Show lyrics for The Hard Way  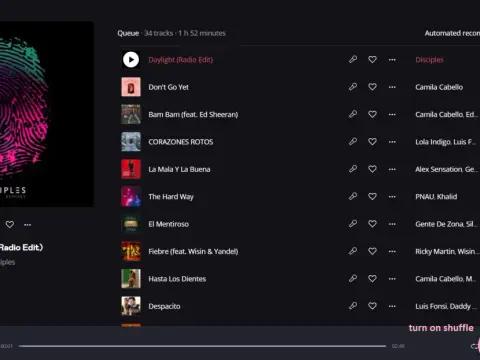coord(353,196)
